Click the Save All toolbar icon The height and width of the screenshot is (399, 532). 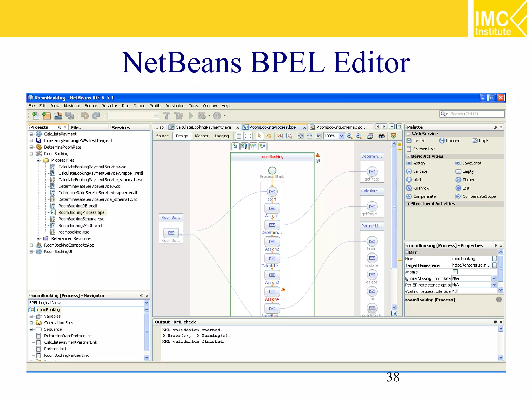coord(70,116)
